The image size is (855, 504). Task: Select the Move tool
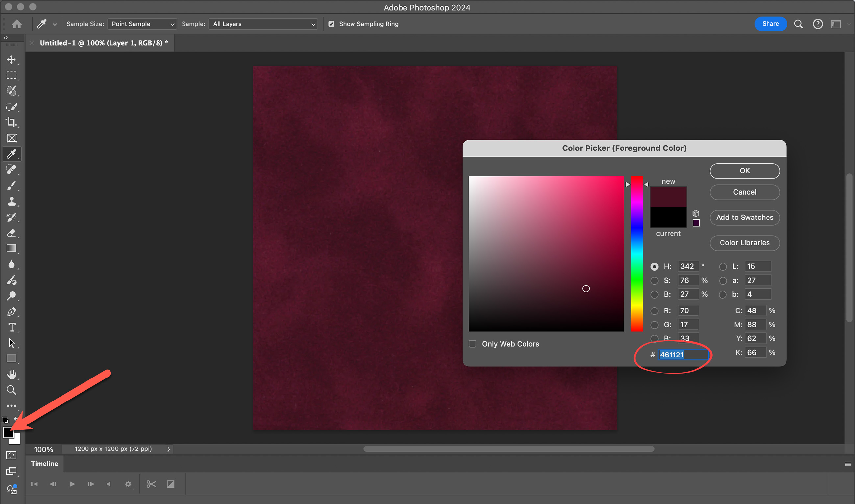[12, 60]
